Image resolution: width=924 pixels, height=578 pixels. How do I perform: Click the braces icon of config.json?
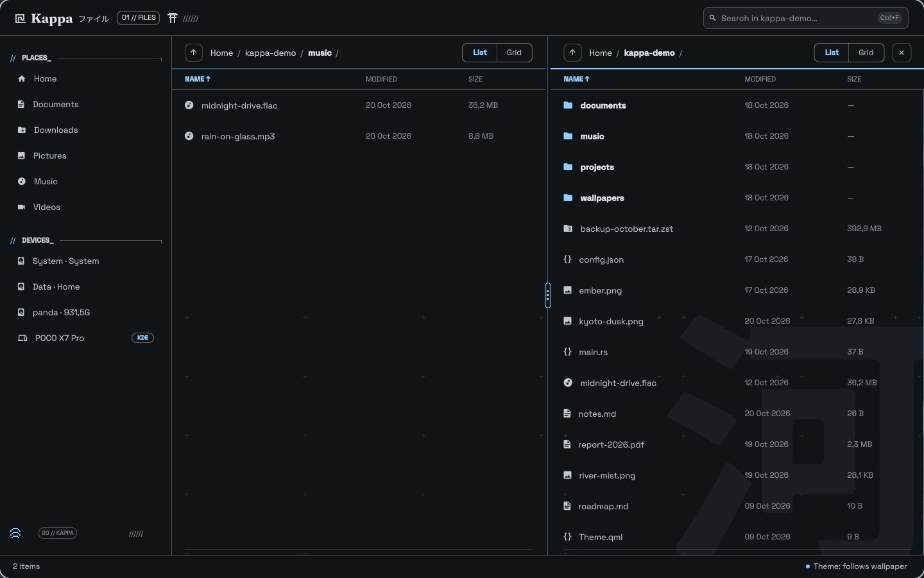pos(567,259)
